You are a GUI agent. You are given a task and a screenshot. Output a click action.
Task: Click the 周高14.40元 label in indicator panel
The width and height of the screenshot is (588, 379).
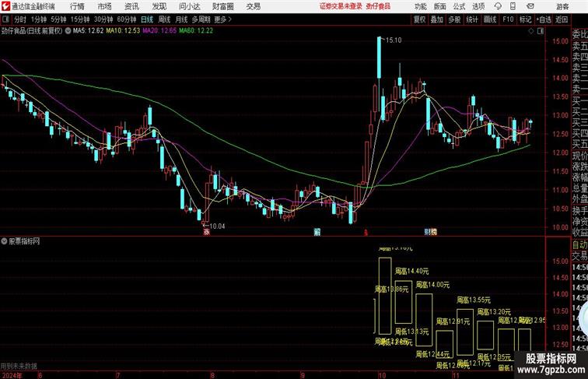point(411,271)
